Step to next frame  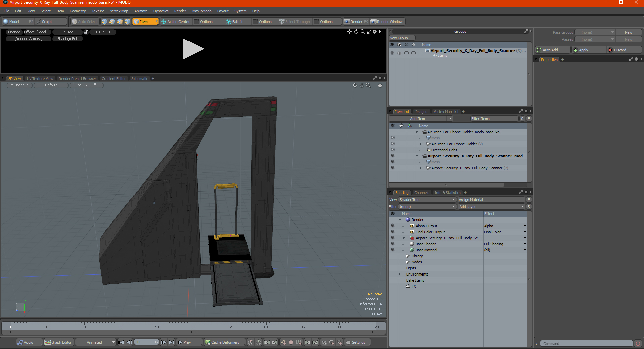pos(163,342)
